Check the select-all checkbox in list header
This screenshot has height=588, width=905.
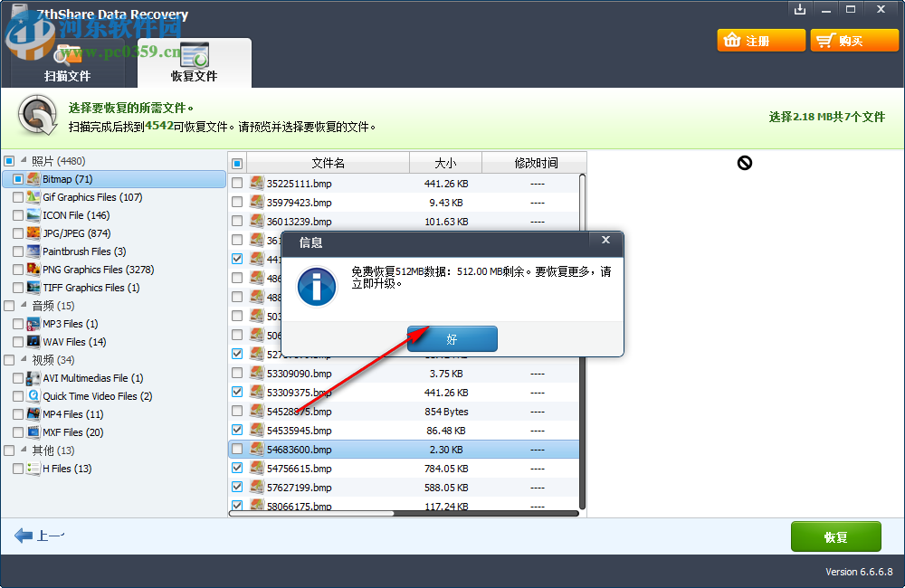point(236,162)
